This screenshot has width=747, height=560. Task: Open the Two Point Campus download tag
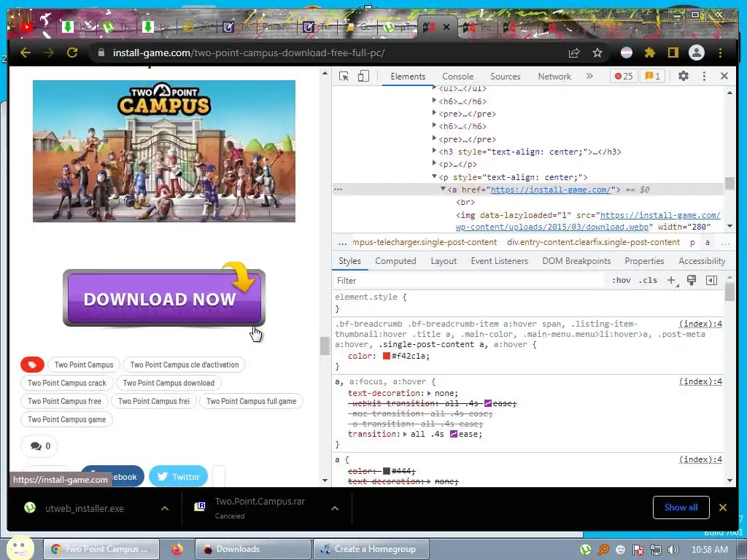pos(169,383)
